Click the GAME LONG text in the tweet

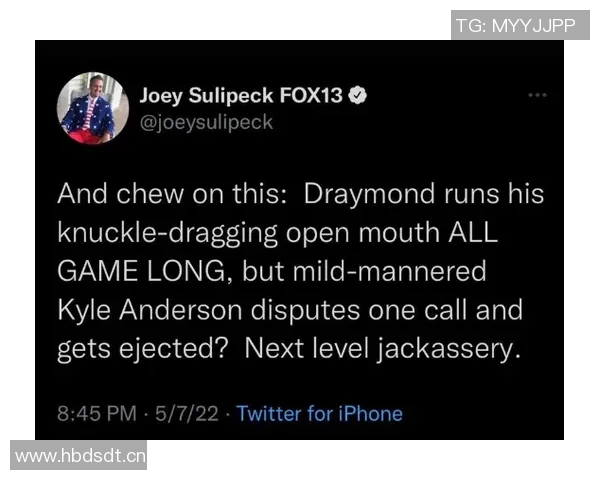142,271
